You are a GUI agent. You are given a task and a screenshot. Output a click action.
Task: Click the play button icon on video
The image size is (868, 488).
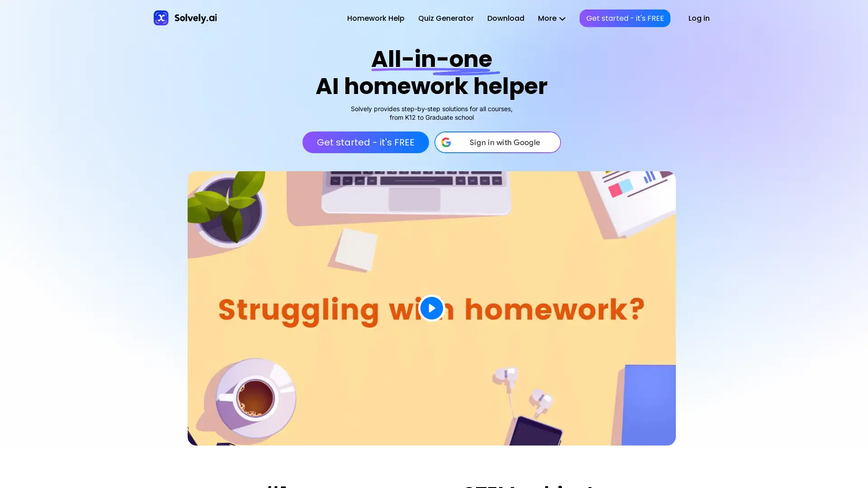pyautogui.click(x=432, y=308)
